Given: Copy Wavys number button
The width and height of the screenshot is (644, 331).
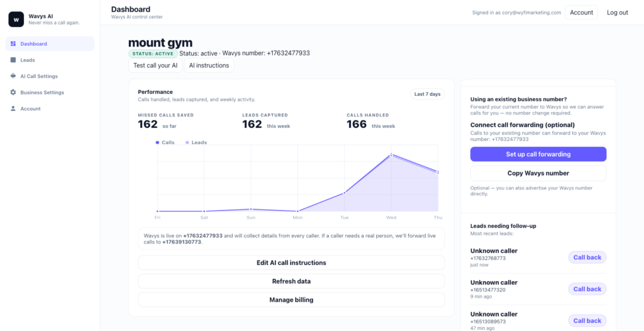Looking at the screenshot, I should pyautogui.click(x=538, y=173).
